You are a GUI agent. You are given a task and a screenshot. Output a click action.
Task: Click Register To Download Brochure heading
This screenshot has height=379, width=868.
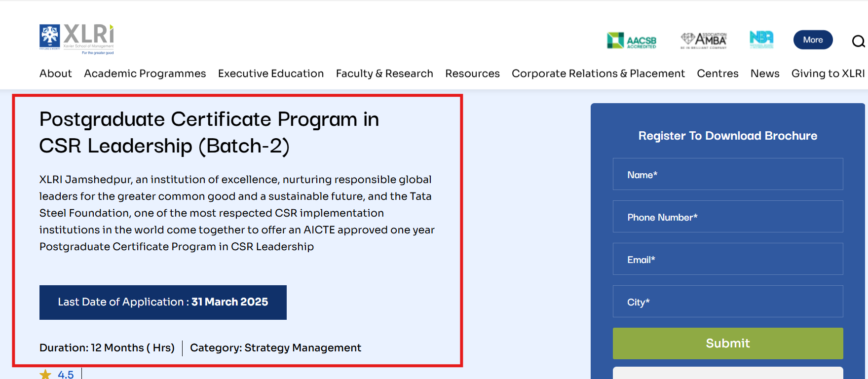728,136
